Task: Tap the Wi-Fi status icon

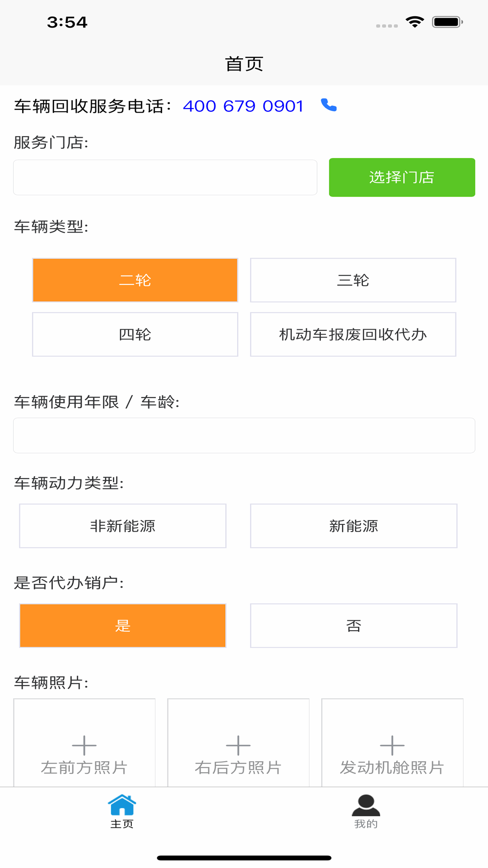Action: (x=414, y=22)
